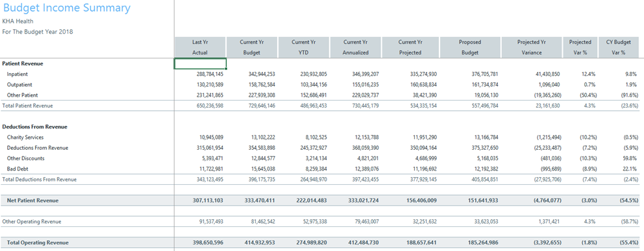Select the Inpatient row label
This screenshot has width=644, height=251.
17,74
